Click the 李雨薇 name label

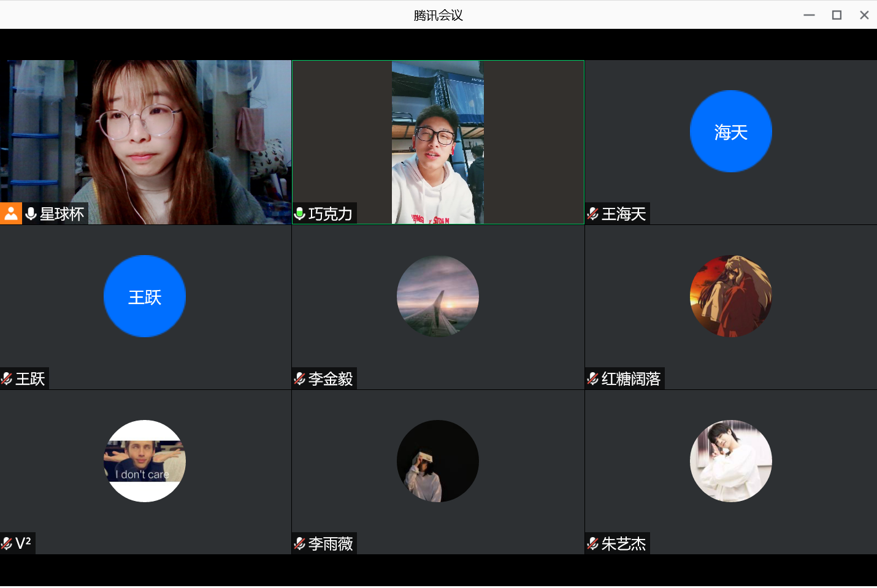[x=331, y=543]
